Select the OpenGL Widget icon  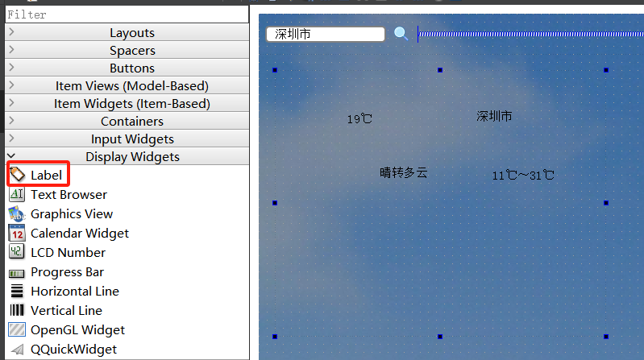pyautogui.click(x=17, y=329)
